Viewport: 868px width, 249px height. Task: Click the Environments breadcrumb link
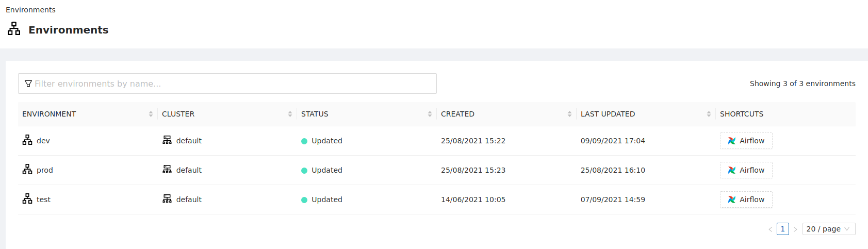[x=30, y=10]
